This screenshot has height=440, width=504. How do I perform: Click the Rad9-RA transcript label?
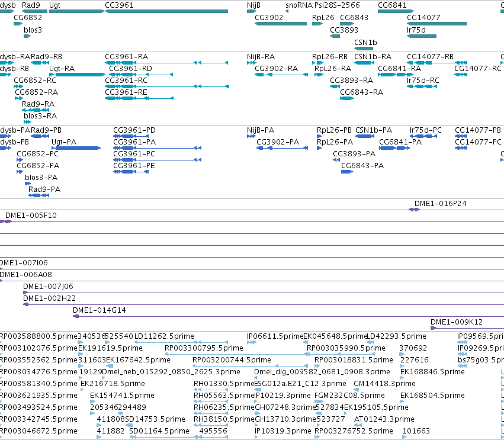point(38,104)
